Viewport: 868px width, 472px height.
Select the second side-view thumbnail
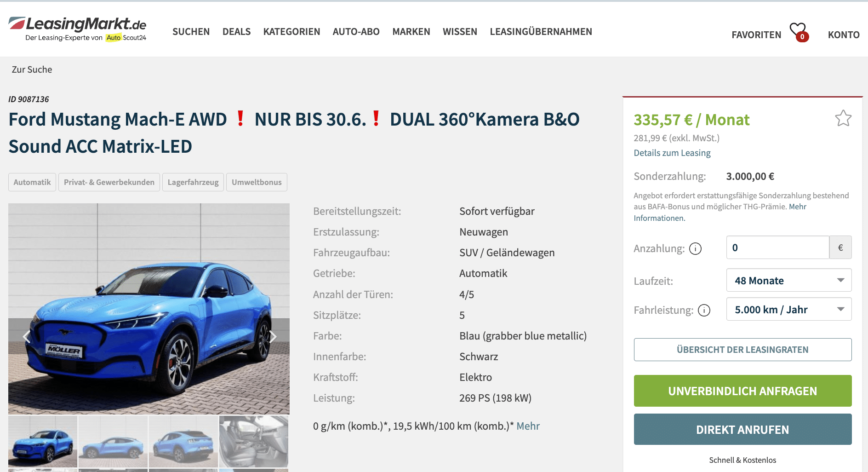click(113, 442)
